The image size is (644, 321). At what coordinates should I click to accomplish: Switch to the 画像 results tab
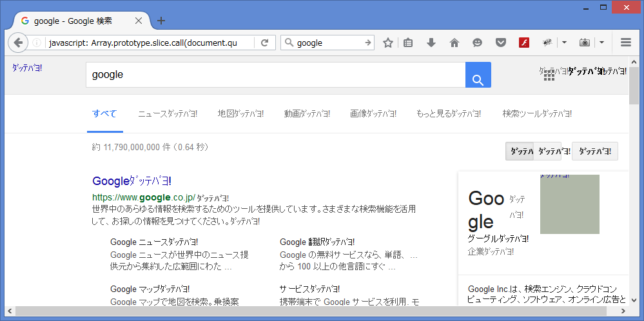tap(373, 114)
